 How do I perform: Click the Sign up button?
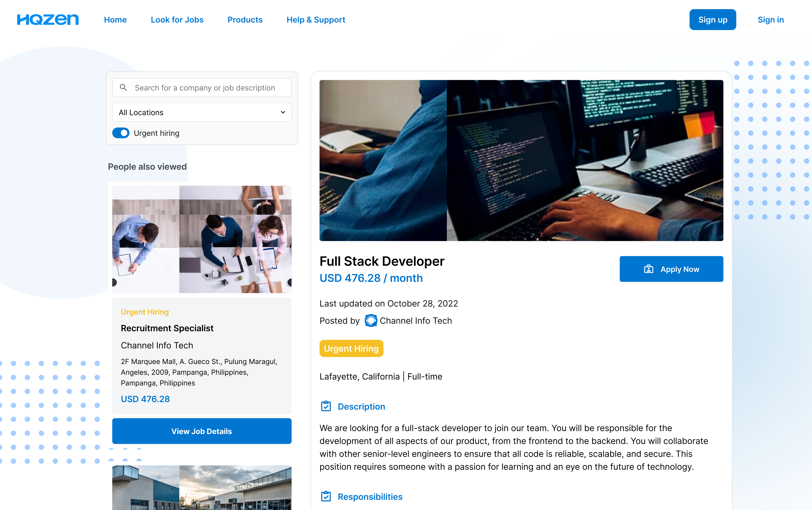(x=712, y=20)
